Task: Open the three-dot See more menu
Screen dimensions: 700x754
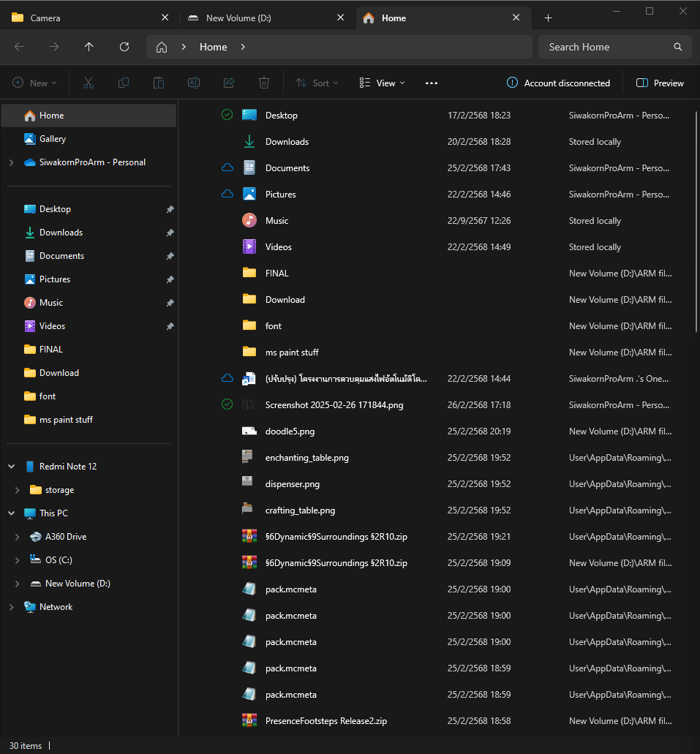Action: [x=432, y=83]
